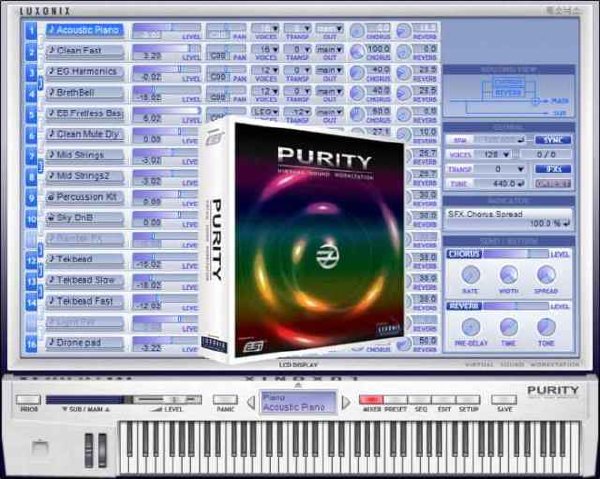Click the level slider on Mid Strings row
Viewport: 600px width, 479px height.
166,152
